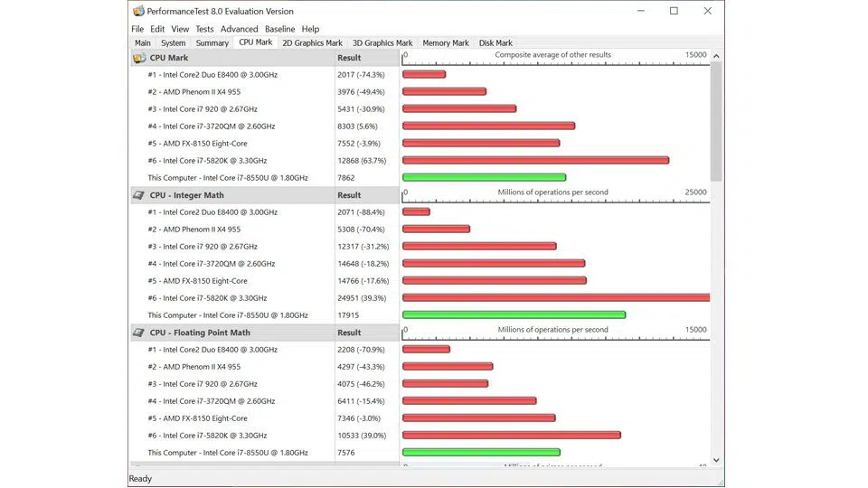Viewport: 868px width, 488px height.
Task: Open the File menu
Action: click(x=137, y=29)
